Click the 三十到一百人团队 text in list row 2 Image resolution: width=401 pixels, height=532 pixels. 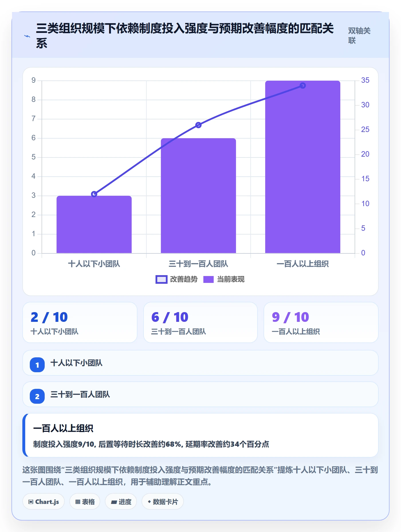point(80,395)
